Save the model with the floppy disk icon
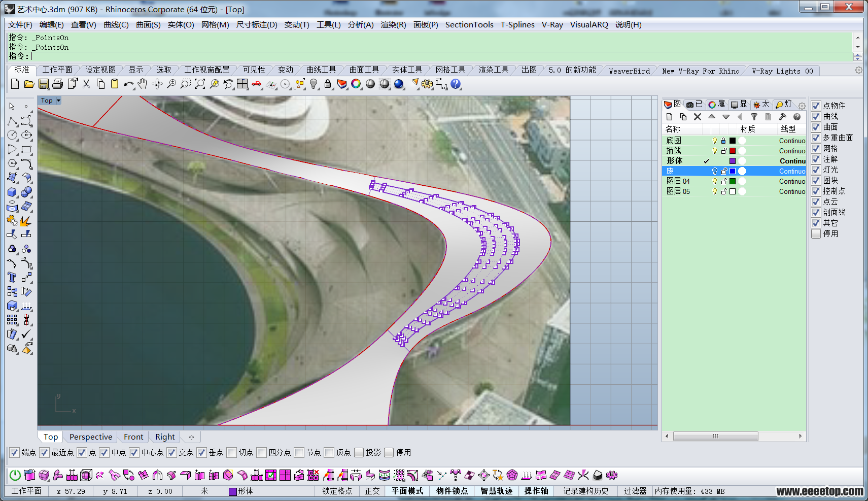 coord(44,84)
